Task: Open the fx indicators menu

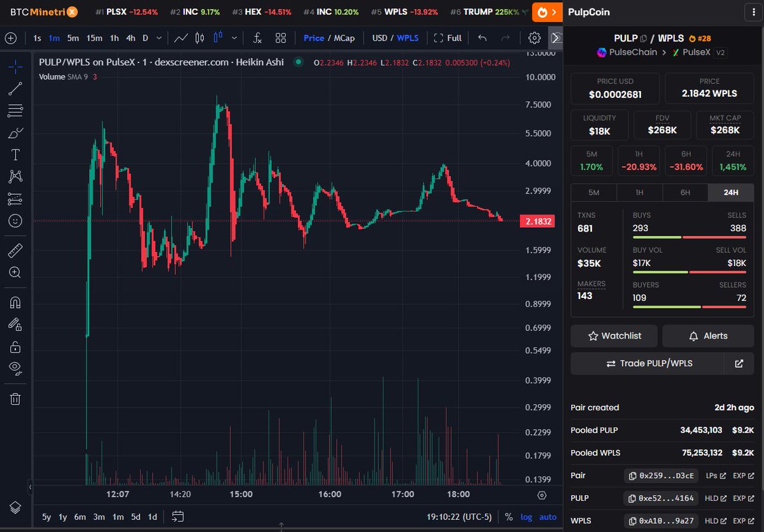Action: click(x=257, y=38)
